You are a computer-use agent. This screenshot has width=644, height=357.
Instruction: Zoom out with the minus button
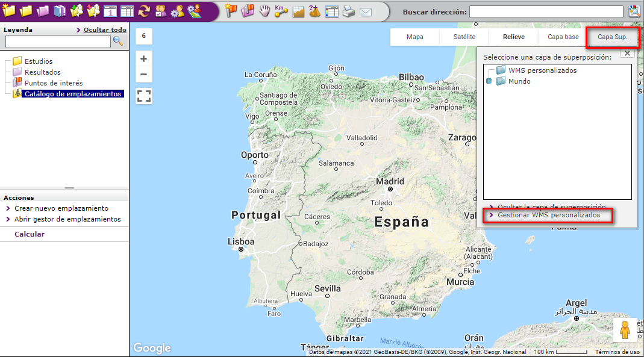[144, 75]
